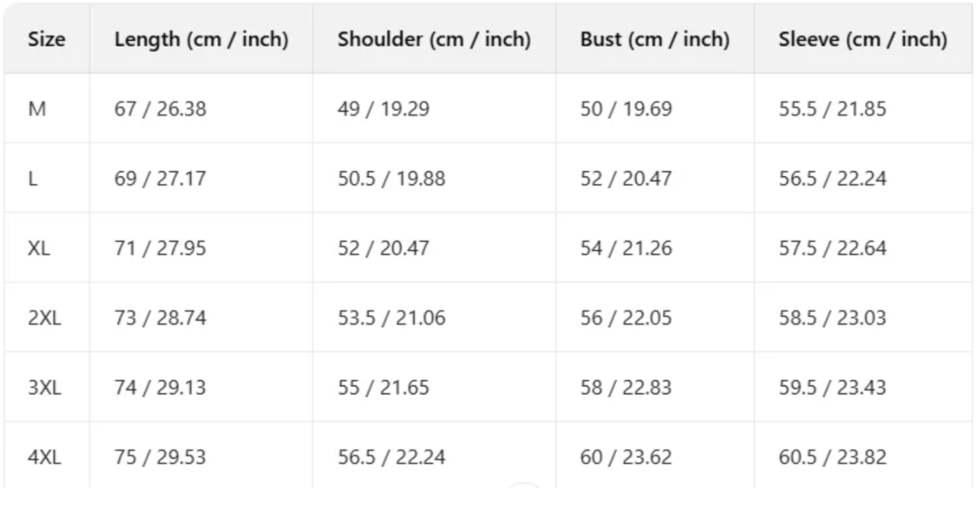Click the Sleeve (cm / inch) header
980x507 pixels.
pos(862,39)
